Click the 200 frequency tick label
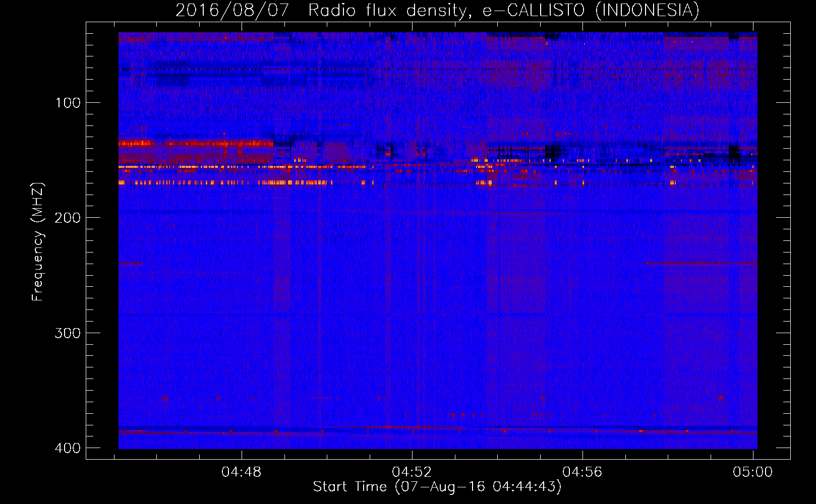 point(68,218)
